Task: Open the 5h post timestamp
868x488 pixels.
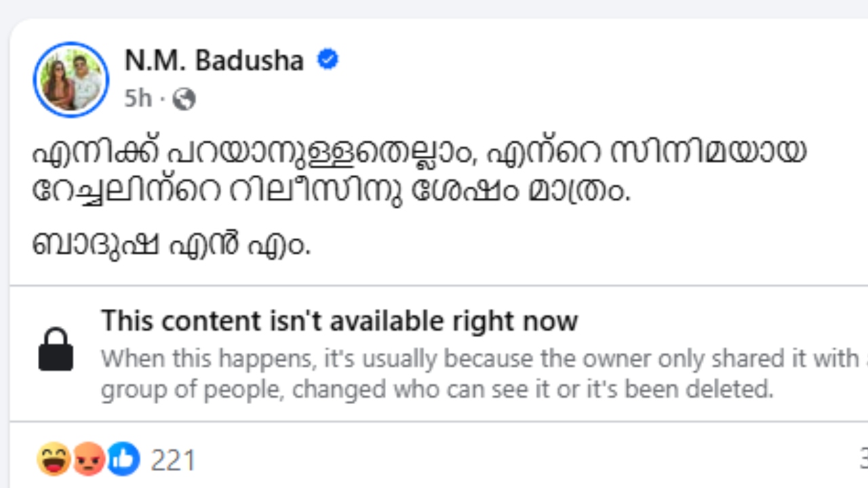Action: 138,99
